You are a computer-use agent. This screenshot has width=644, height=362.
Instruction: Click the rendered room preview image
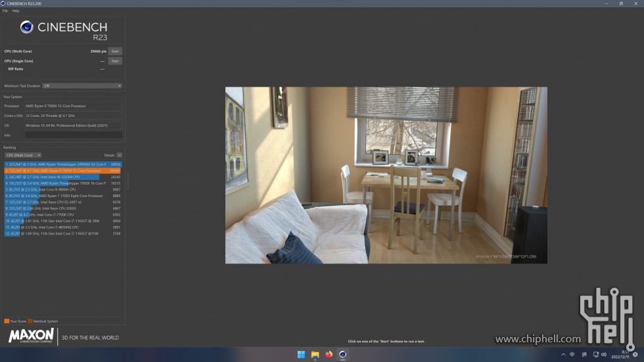click(386, 175)
